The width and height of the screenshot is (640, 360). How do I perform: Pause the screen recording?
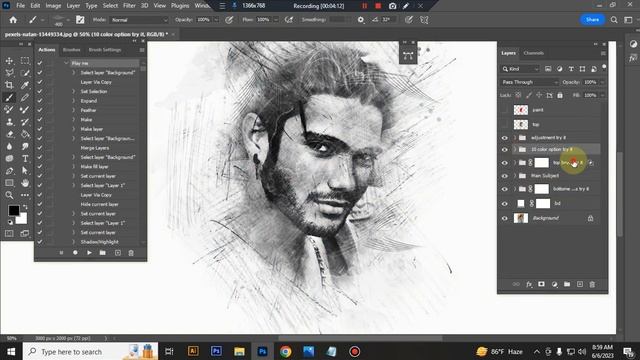click(x=364, y=6)
